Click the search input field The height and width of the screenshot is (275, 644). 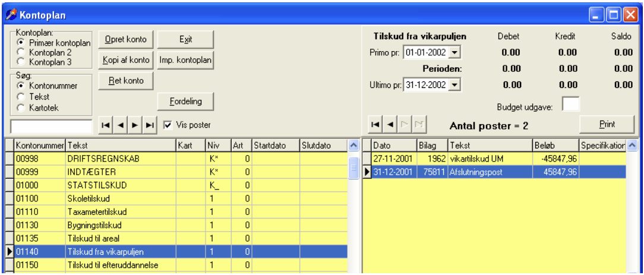click(x=51, y=127)
